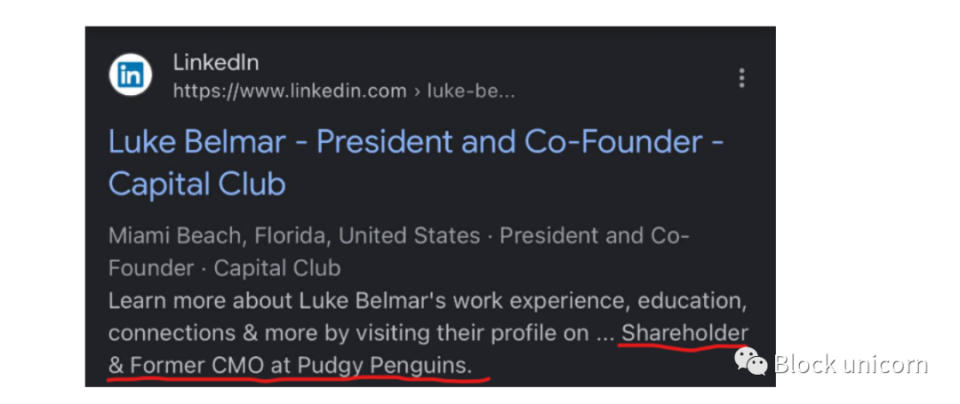Screen dimensions: 960x404
Task: Click the "luke-be..." breadcrumb path
Action: 471,91
